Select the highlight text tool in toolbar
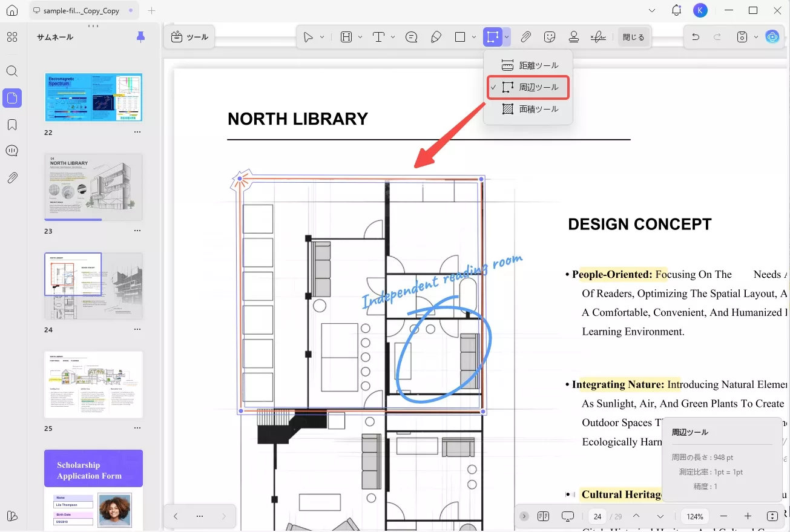The image size is (790, 532). [x=346, y=38]
